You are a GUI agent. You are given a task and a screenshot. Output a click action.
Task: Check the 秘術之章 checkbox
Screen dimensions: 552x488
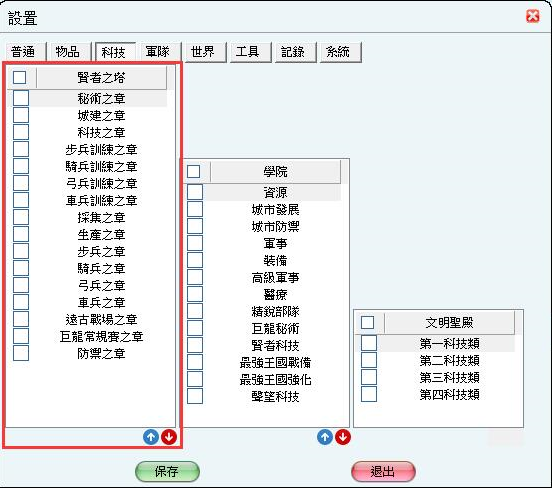pos(21,98)
